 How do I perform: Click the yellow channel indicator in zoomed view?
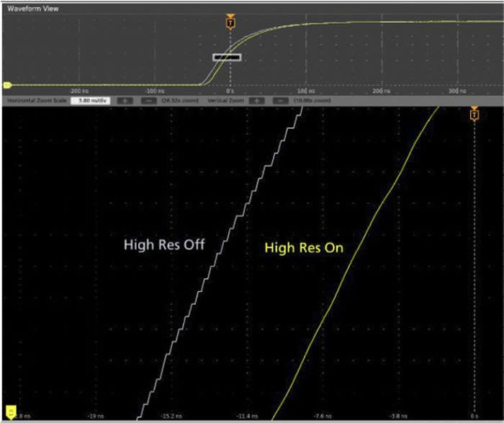pyautogui.click(x=11, y=413)
